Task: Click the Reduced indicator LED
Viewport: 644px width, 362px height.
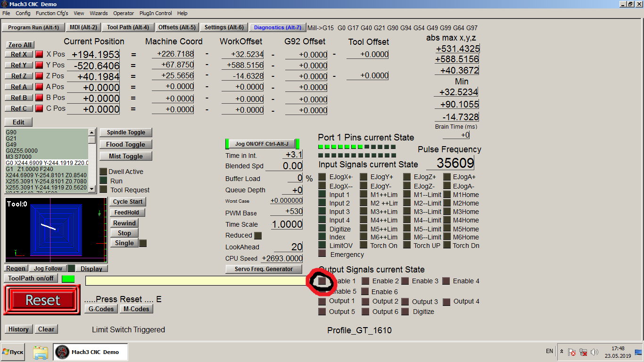Action: click(258, 236)
